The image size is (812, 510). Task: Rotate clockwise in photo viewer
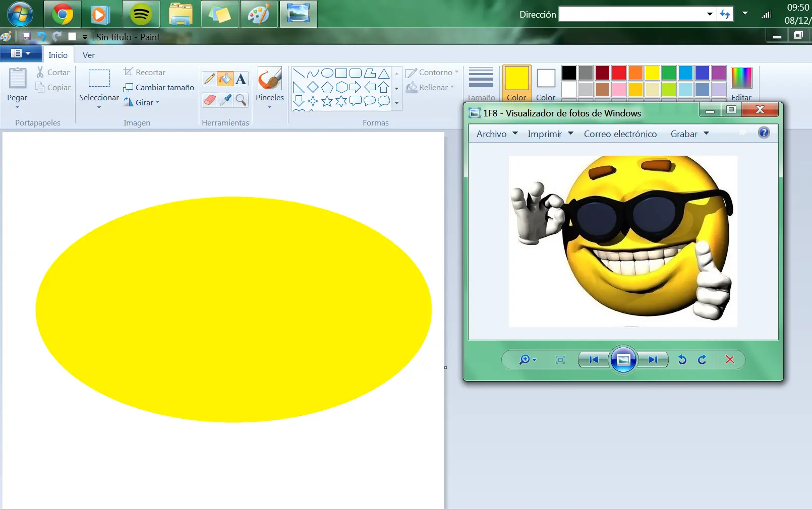point(702,359)
